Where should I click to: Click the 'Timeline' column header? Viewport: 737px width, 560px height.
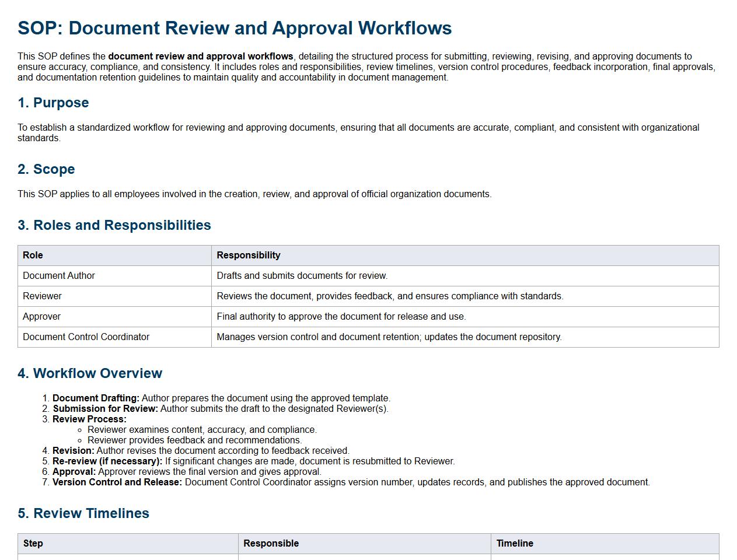tap(514, 544)
